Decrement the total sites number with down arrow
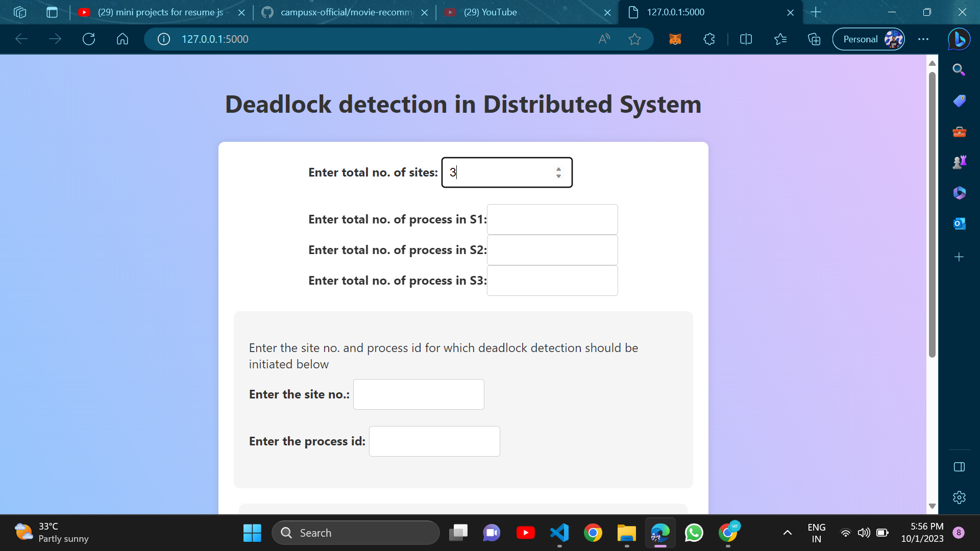Image resolution: width=980 pixels, height=551 pixels. 559,177
